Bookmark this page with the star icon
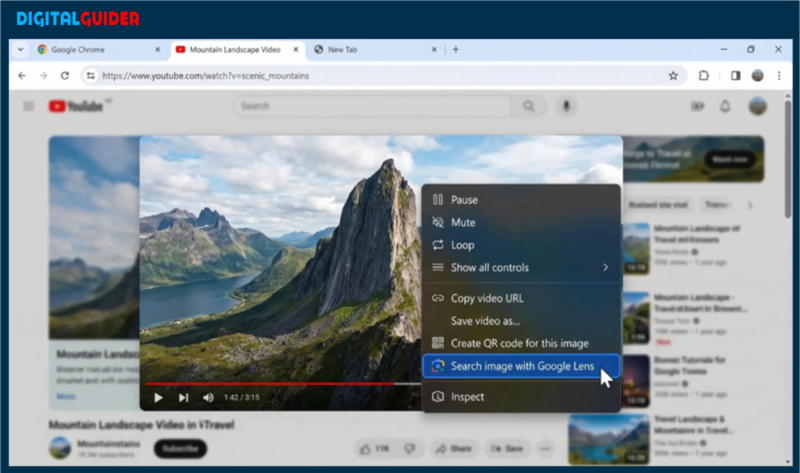Screen dimensions: 800x473 pyautogui.click(x=673, y=76)
